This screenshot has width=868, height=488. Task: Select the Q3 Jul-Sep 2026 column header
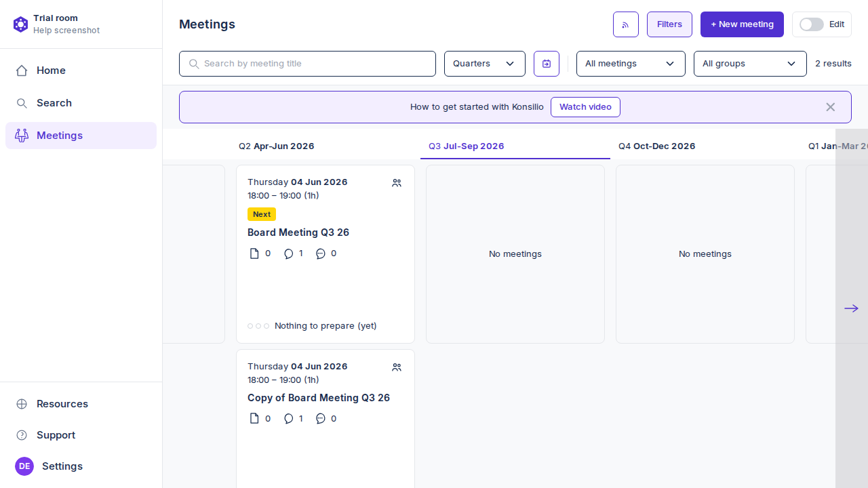(467, 146)
